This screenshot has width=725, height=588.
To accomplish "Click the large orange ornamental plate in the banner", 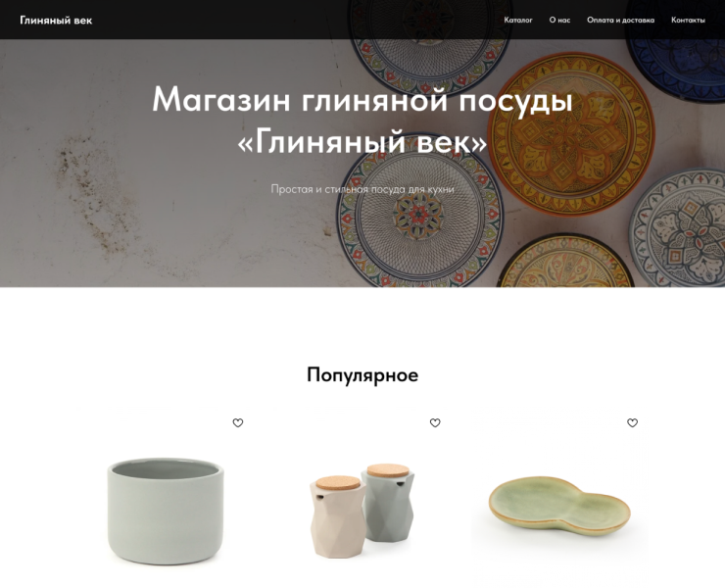I will point(572,134).
